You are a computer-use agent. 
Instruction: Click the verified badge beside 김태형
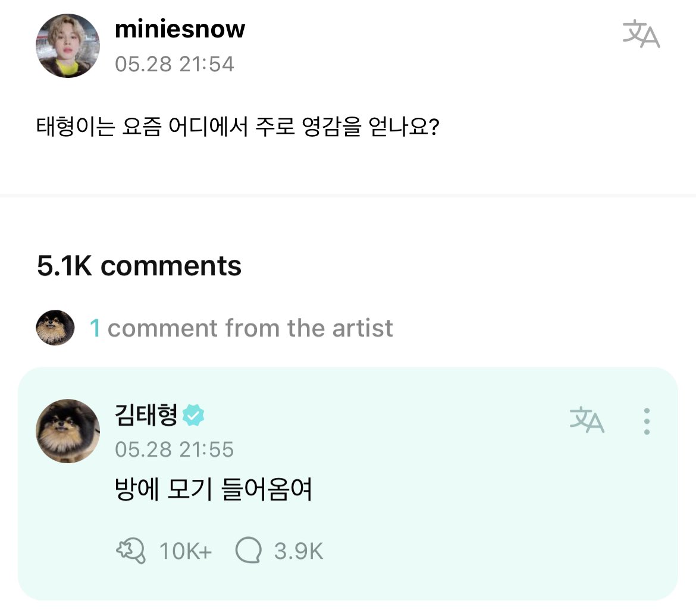click(x=193, y=415)
